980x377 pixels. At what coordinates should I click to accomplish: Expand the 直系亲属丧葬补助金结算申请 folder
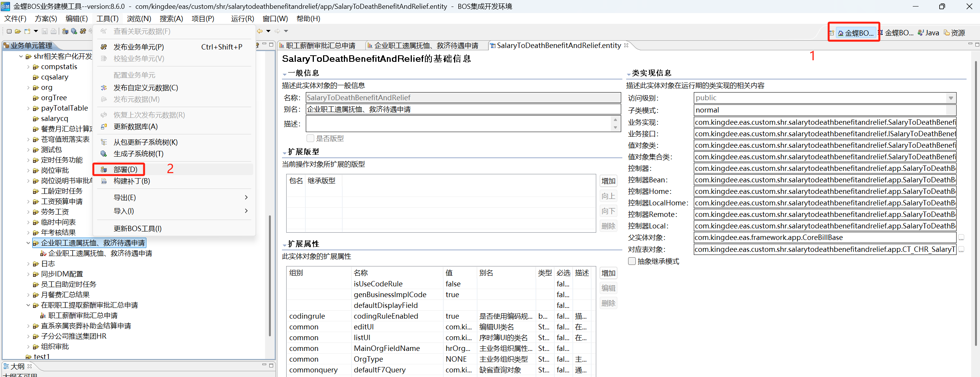[28, 326]
